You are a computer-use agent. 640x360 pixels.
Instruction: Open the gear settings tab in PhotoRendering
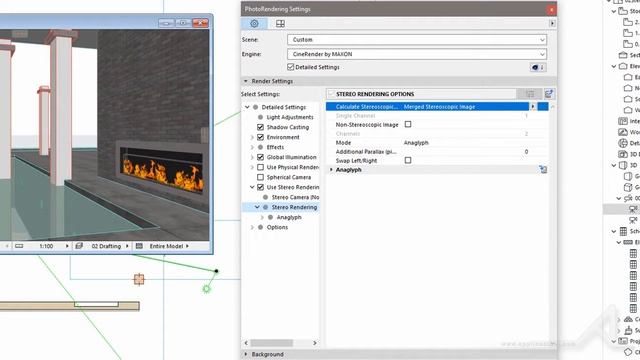point(254,24)
